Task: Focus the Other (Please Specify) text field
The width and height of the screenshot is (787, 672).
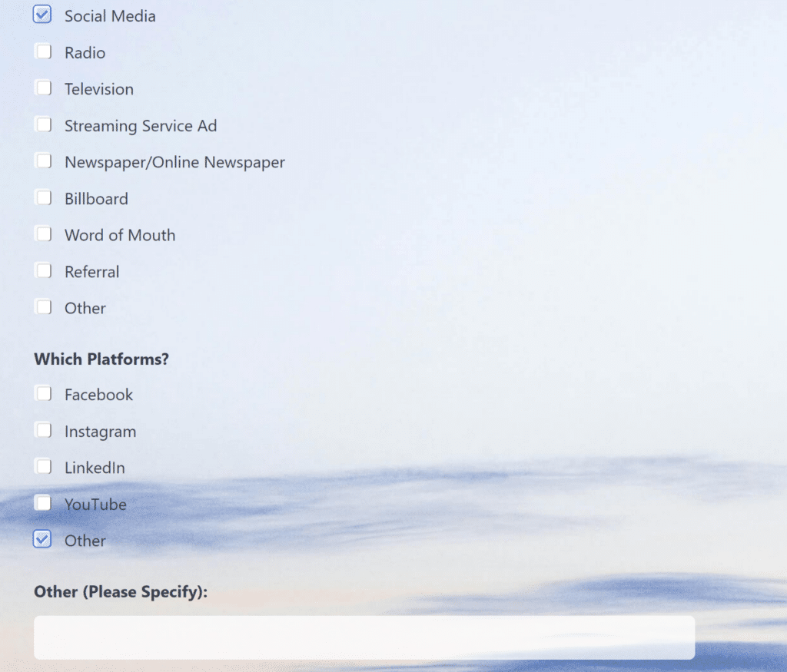Action: click(x=364, y=637)
